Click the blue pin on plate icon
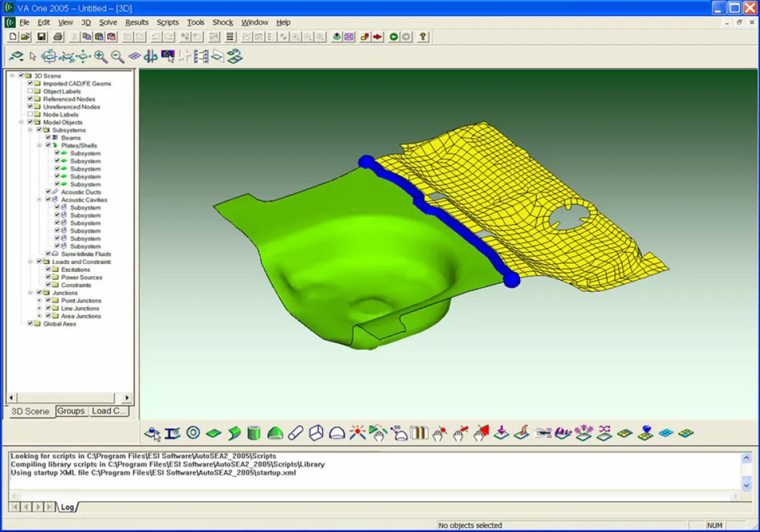Image resolution: width=760 pixels, height=532 pixels. [646, 433]
